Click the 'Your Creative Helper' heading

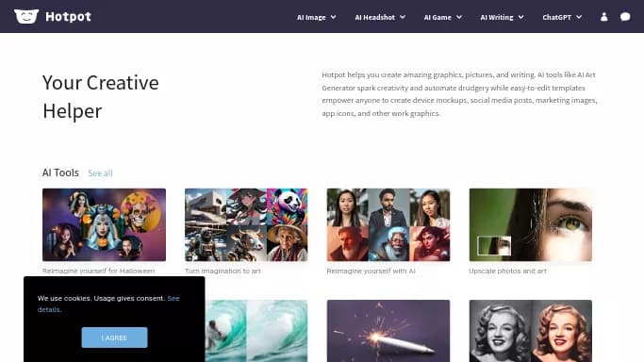[x=101, y=97]
